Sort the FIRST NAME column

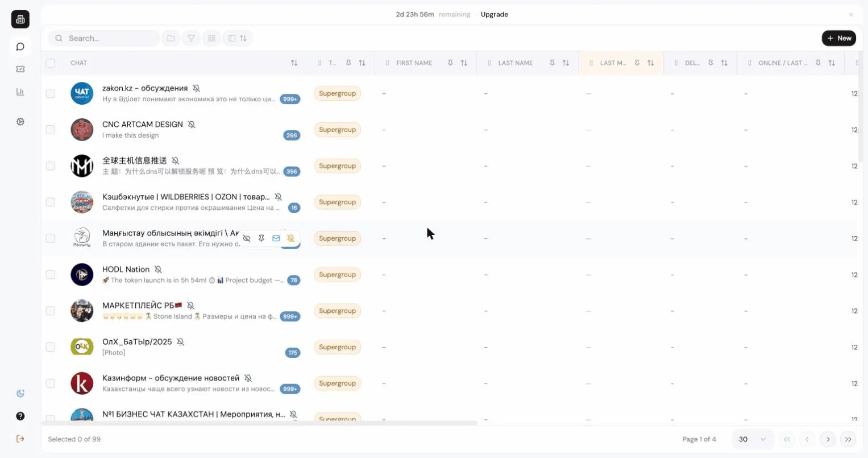click(464, 63)
